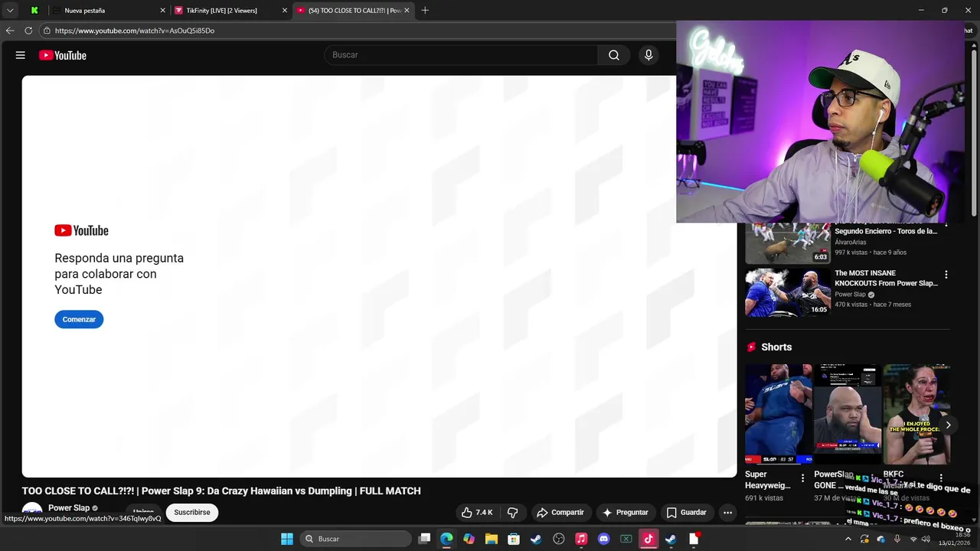Go to YouTube home via logo
980x551 pixels.
click(63, 55)
